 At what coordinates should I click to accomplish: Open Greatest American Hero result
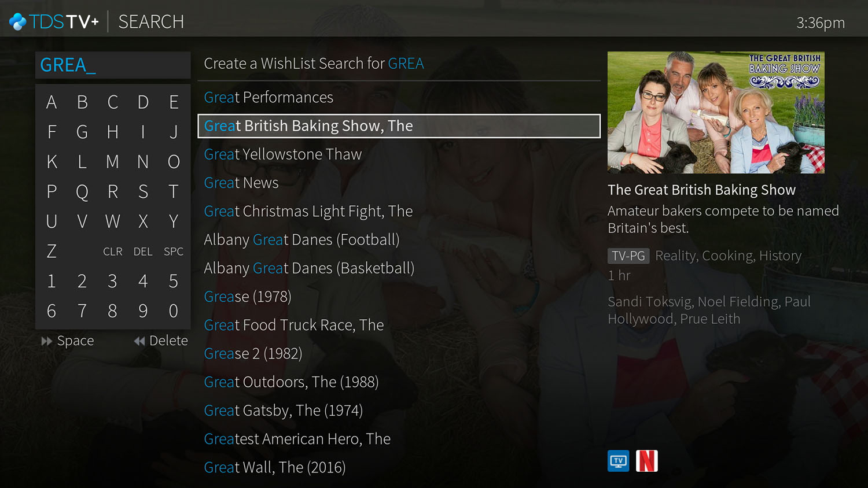[399, 439]
